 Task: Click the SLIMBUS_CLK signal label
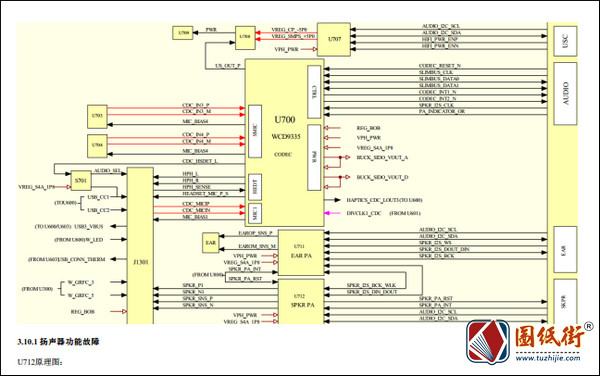click(x=436, y=72)
